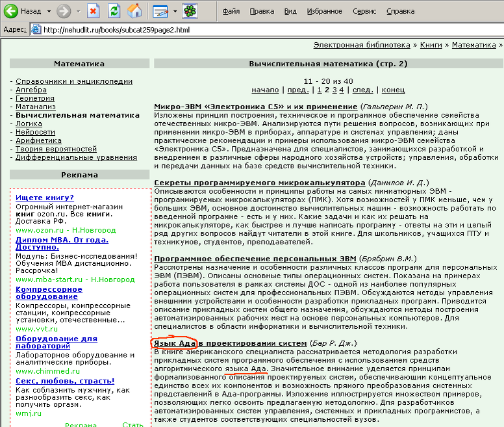Click the author name Данилов И. Д.
The image size is (504, 427).
[x=399, y=183]
